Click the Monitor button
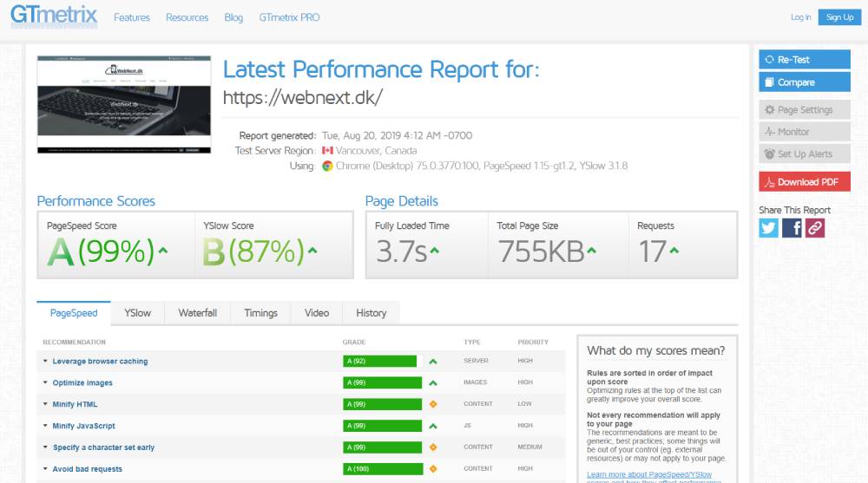This screenshot has height=483, width=868. coord(805,132)
